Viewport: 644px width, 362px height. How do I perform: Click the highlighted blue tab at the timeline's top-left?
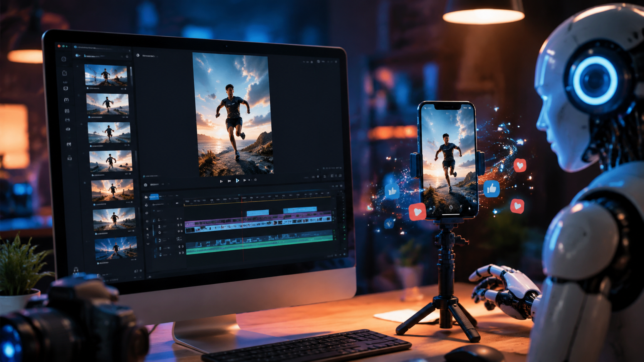click(x=154, y=197)
